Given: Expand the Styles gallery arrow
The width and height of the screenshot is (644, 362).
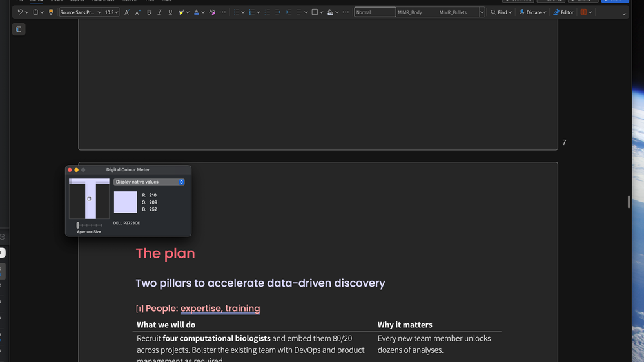Looking at the screenshot, I should [x=482, y=12].
